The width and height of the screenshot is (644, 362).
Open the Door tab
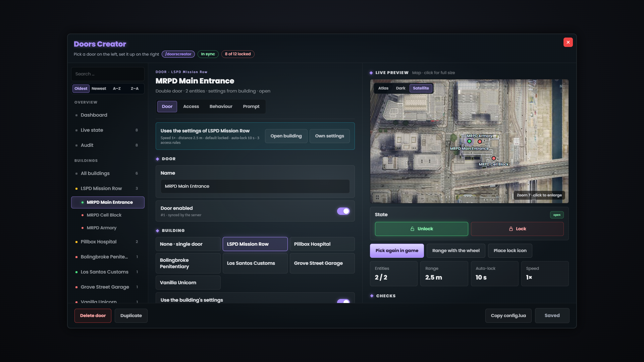click(167, 107)
